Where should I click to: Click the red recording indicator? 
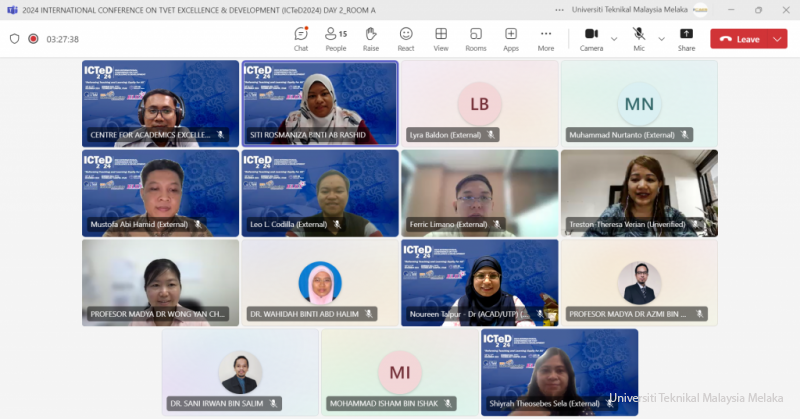coord(33,39)
